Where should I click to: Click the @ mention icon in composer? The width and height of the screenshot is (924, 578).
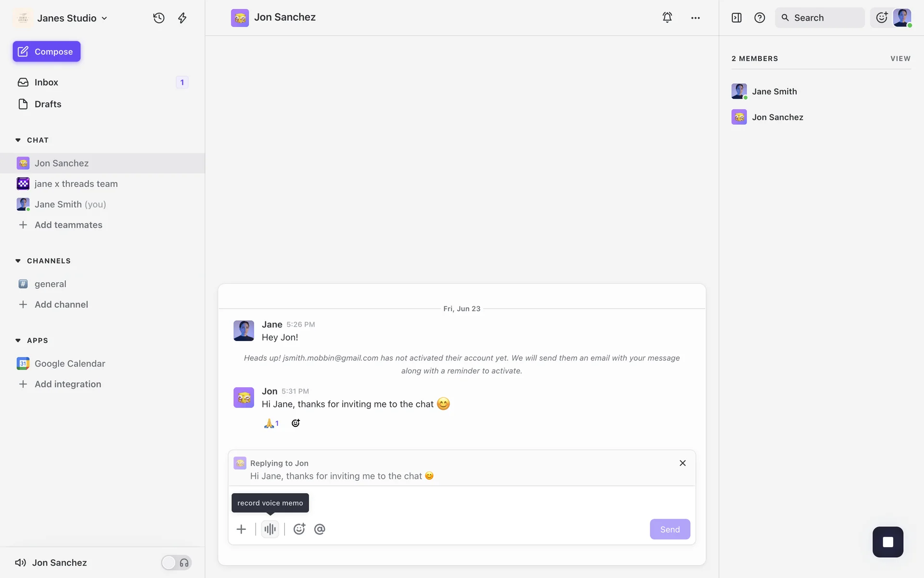[320, 529]
